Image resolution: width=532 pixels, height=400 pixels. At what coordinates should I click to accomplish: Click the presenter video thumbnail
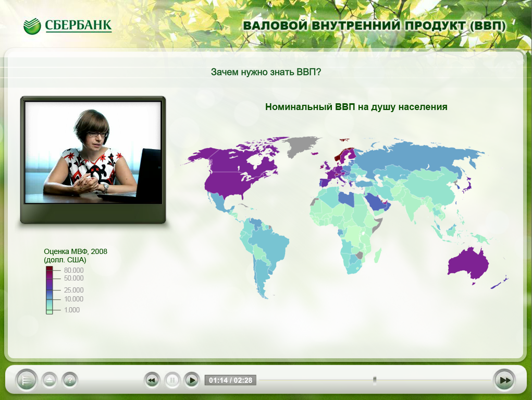pos(93,153)
